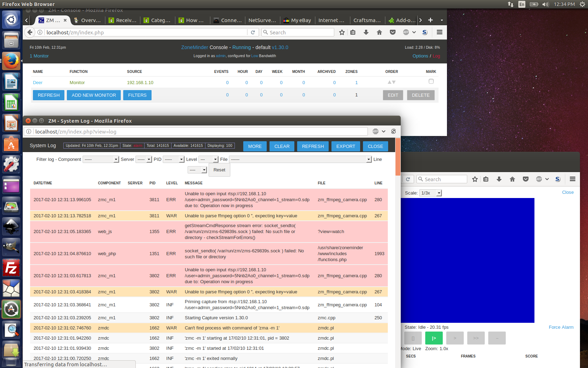This screenshot has width=588, height=368.
Task: Go to home page in main Firefox toolbar
Action: pos(379,32)
